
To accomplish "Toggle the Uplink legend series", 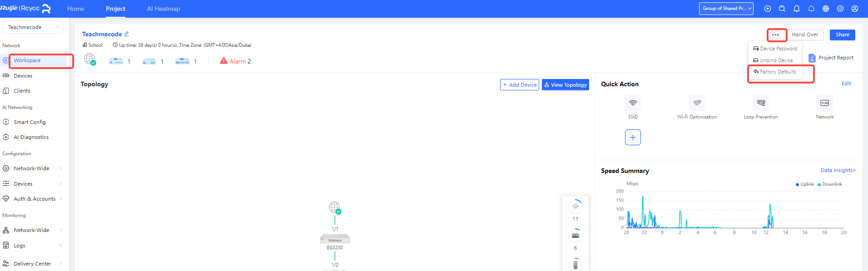I will click(x=804, y=184).
